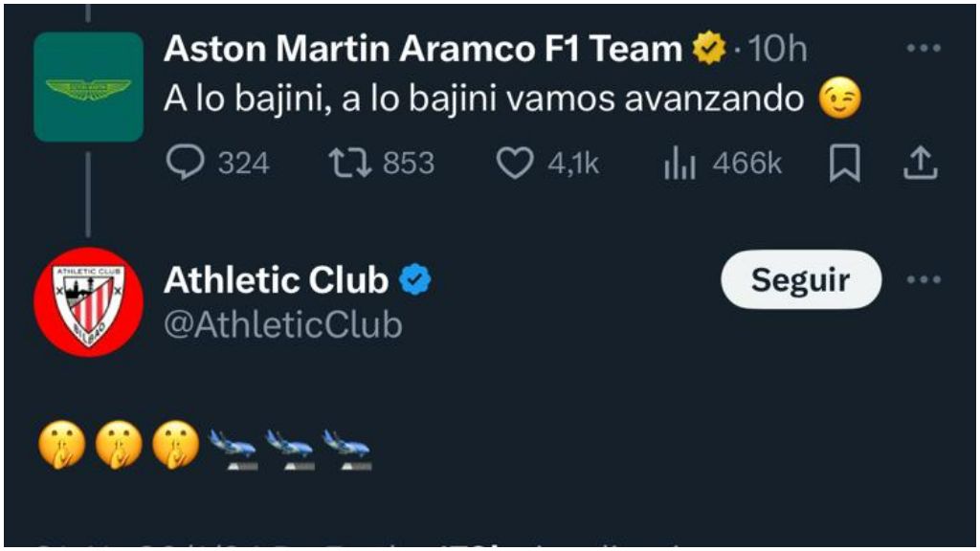Open the share icon on the tweet
The width and height of the screenshot is (980, 551).
(x=922, y=164)
